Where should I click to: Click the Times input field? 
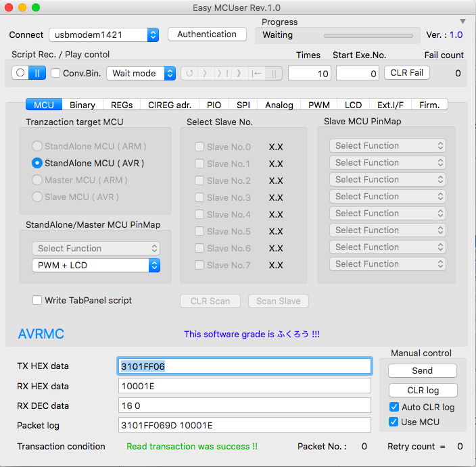tap(310, 74)
